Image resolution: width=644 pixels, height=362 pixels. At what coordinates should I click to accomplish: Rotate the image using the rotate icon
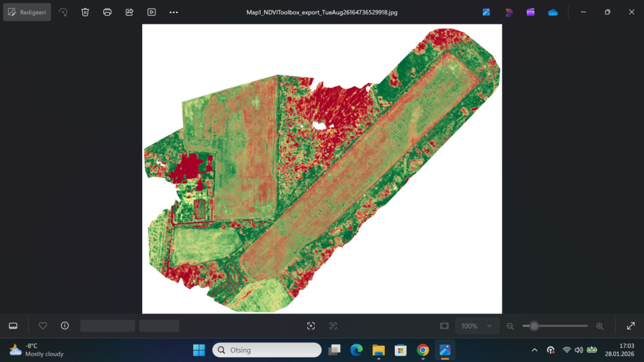click(63, 12)
